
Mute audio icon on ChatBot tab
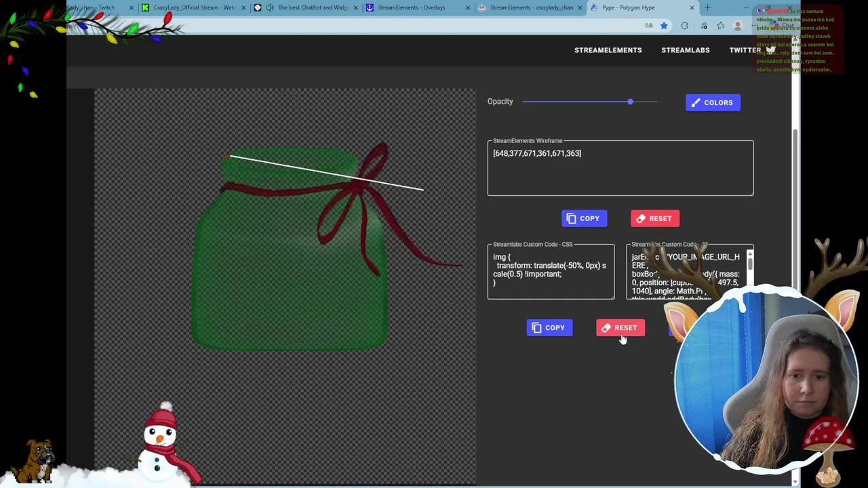coord(269,7)
